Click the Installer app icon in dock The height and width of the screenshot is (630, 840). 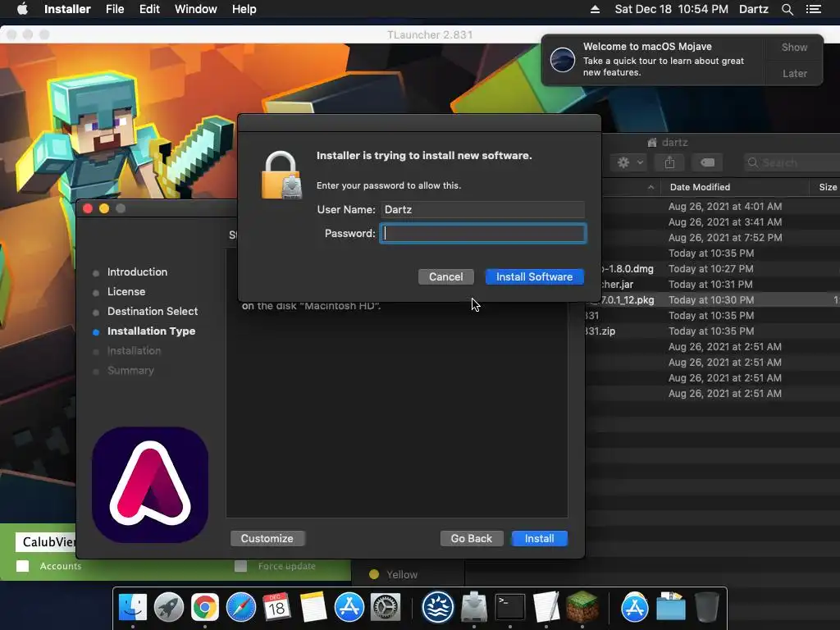(474, 608)
